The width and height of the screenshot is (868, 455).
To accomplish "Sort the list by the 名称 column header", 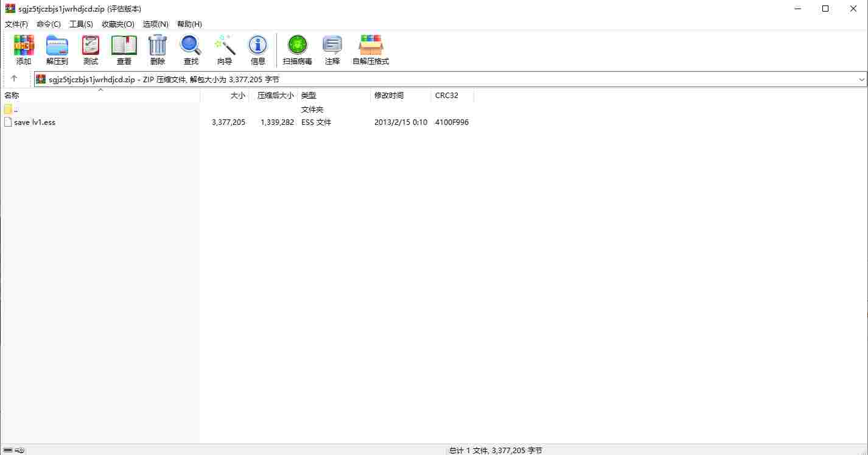I will point(100,96).
